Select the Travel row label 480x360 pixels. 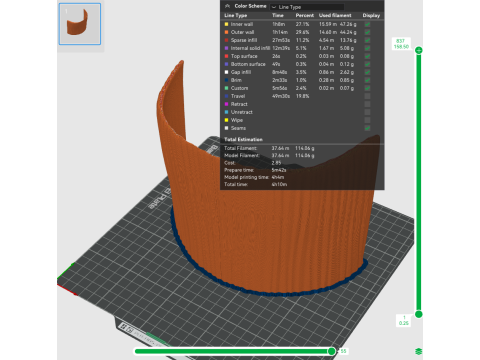tap(238, 96)
